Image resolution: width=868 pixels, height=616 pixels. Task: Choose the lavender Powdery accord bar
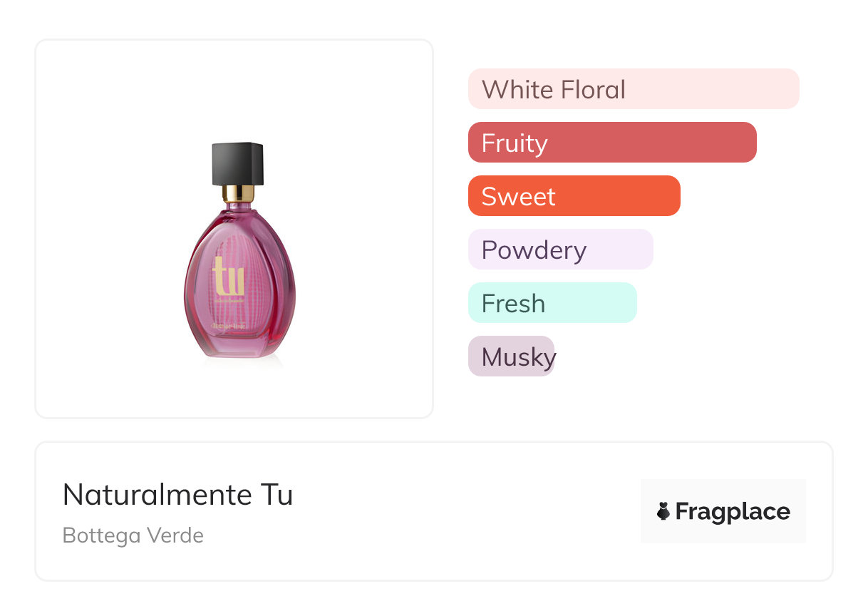click(x=560, y=250)
